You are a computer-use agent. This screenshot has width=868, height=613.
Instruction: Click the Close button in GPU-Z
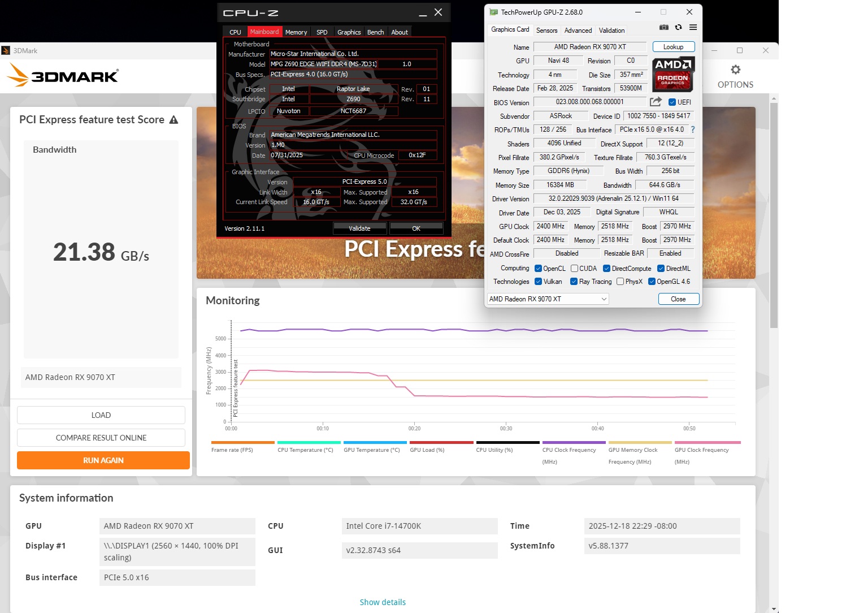tap(679, 299)
